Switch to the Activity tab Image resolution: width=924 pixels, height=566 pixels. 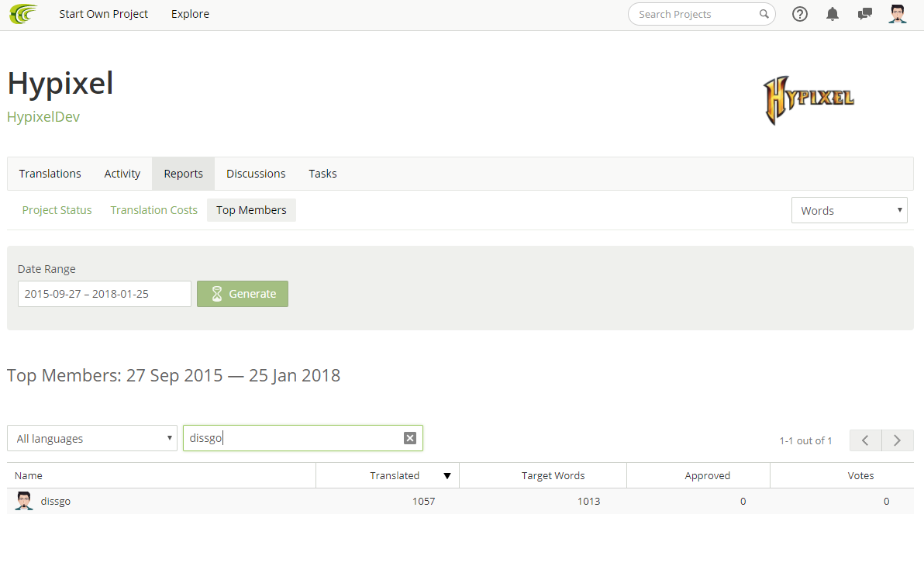coord(122,174)
